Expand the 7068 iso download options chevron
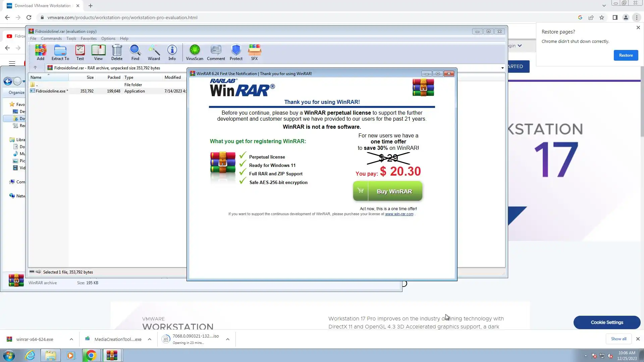This screenshot has height=362, width=644. [228, 339]
